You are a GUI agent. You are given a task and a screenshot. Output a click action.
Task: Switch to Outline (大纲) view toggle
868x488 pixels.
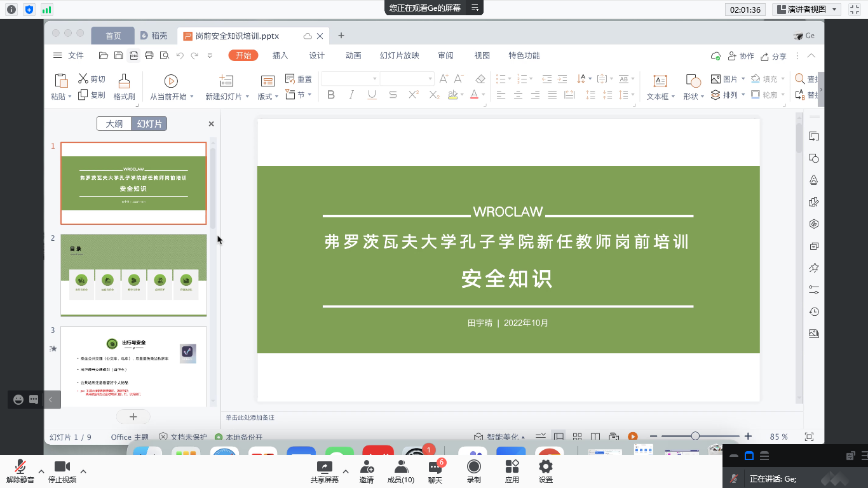[x=114, y=124]
